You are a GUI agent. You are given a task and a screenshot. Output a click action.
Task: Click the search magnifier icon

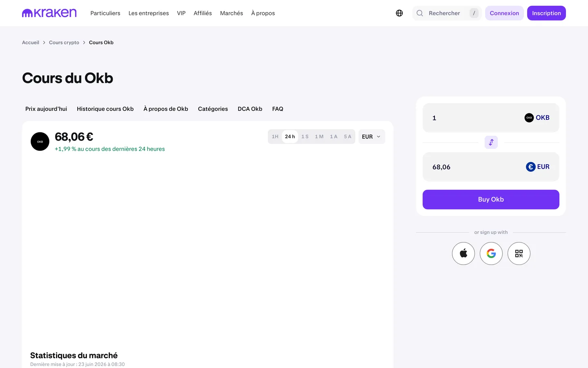420,13
